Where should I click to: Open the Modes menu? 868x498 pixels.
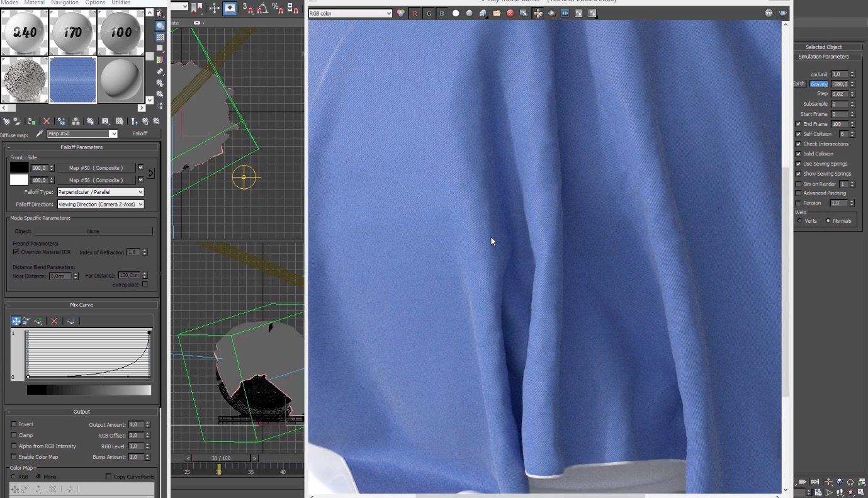(9, 3)
